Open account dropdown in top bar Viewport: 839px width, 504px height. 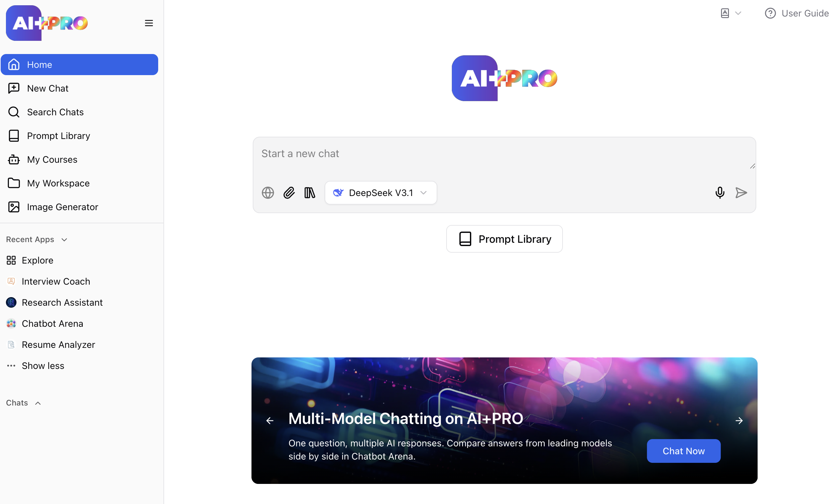(x=731, y=13)
